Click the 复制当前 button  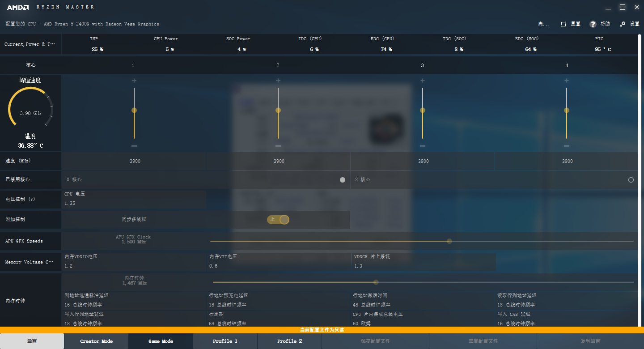click(x=590, y=341)
